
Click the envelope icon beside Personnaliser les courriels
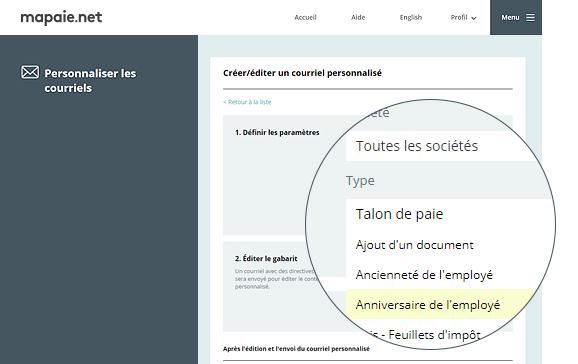click(x=30, y=72)
